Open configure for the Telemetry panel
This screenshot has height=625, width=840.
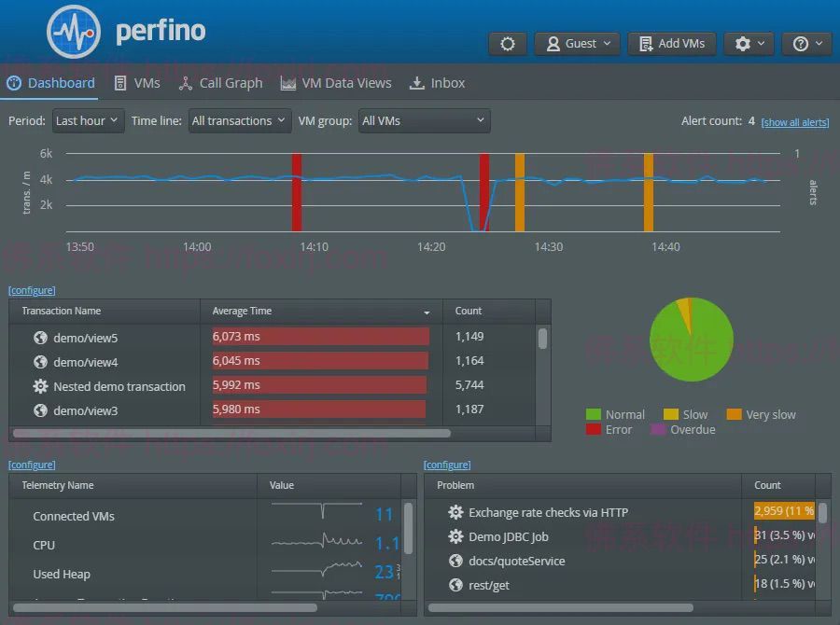tap(32, 464)
